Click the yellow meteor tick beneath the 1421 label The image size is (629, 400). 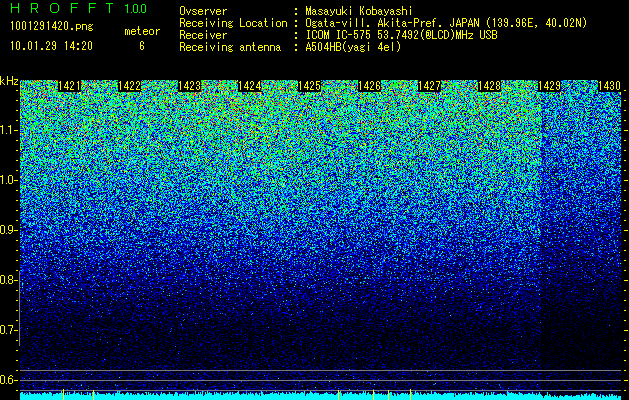(x=63, y=394)
